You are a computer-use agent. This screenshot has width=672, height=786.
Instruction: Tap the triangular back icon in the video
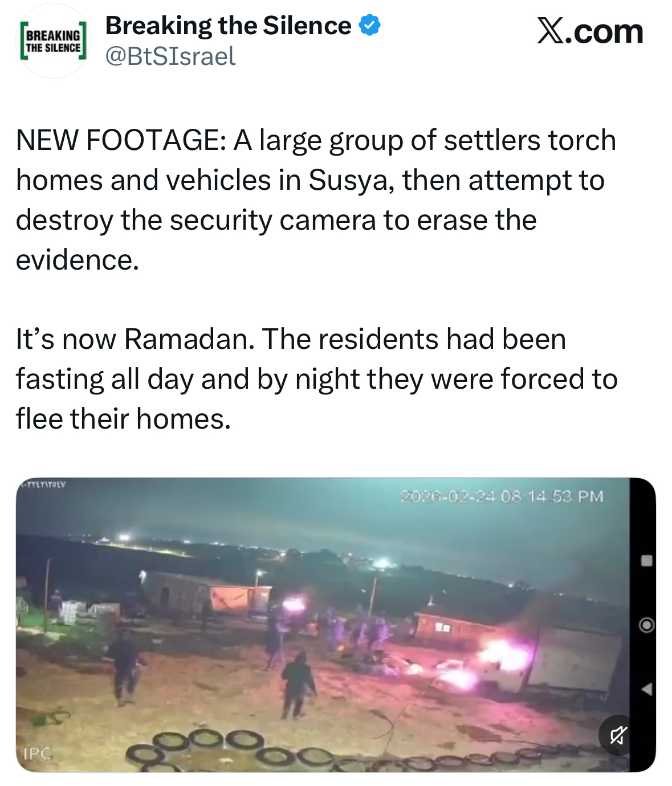[x=646, y=690]
